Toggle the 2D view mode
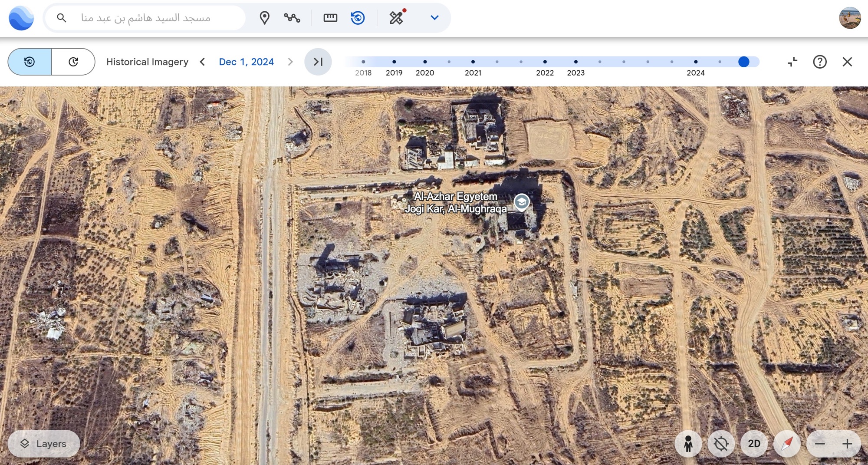 (754, 444)
